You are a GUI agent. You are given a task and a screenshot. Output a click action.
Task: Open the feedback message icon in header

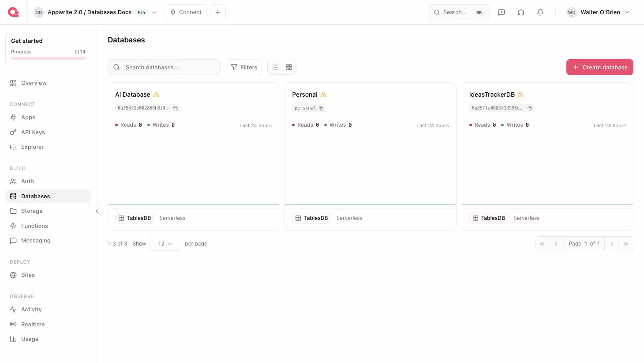click(x=502, y=12)
